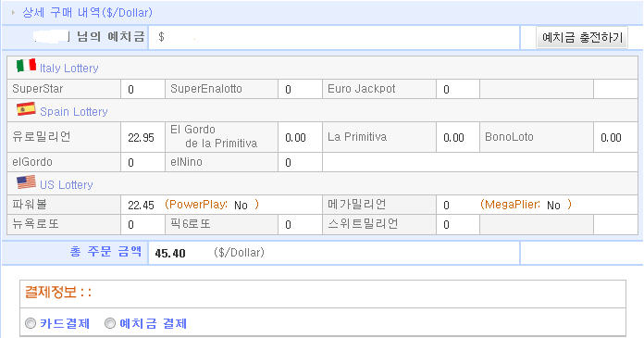Click the 유로밀리언 amount 22.95
644x338 pixels.
141,138
